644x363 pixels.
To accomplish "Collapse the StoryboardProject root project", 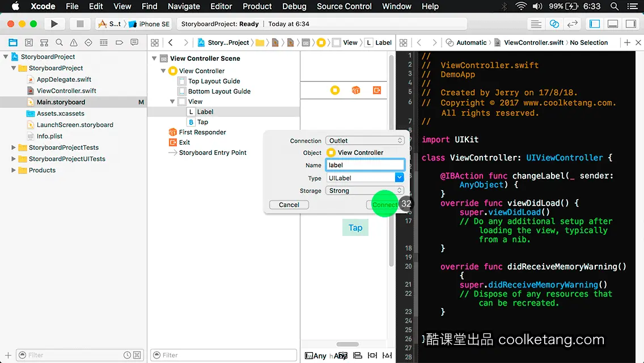I will [6, 57].
